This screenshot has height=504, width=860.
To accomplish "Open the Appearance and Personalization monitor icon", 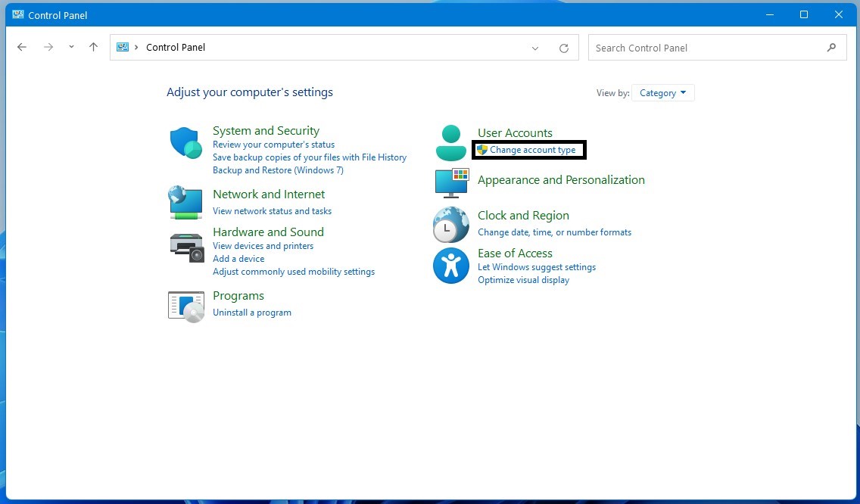I will click(x=452, y=183).
